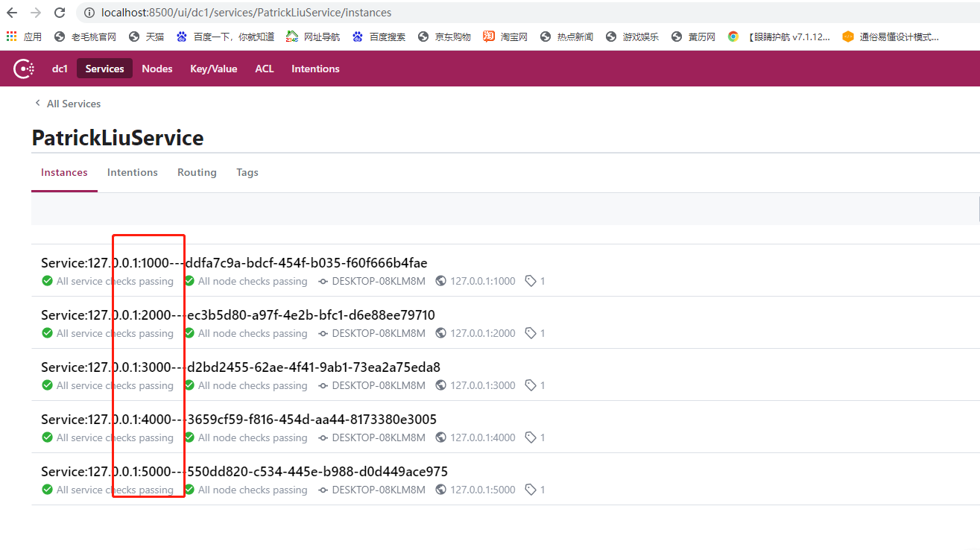Click 'All node checks passing' text for port 3000
Image resolution: width=980 pixels, height=550 pixels.
253,385
